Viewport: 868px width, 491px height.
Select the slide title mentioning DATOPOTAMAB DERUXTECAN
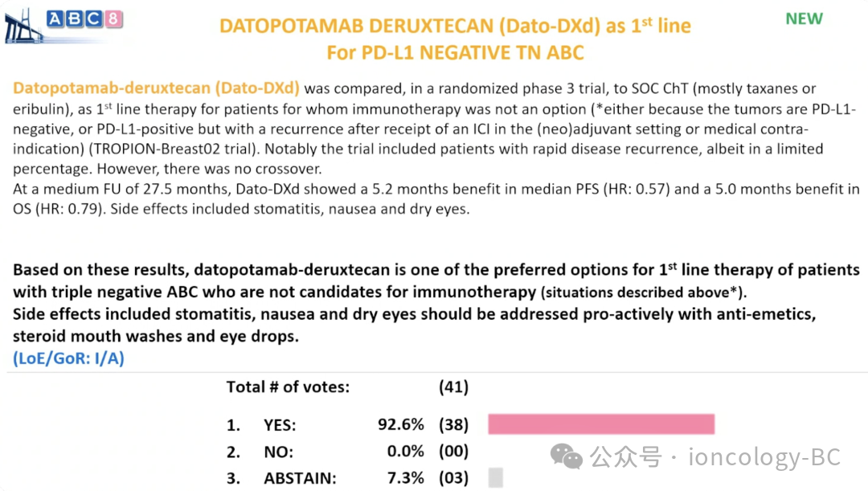(x=455, y=26)
